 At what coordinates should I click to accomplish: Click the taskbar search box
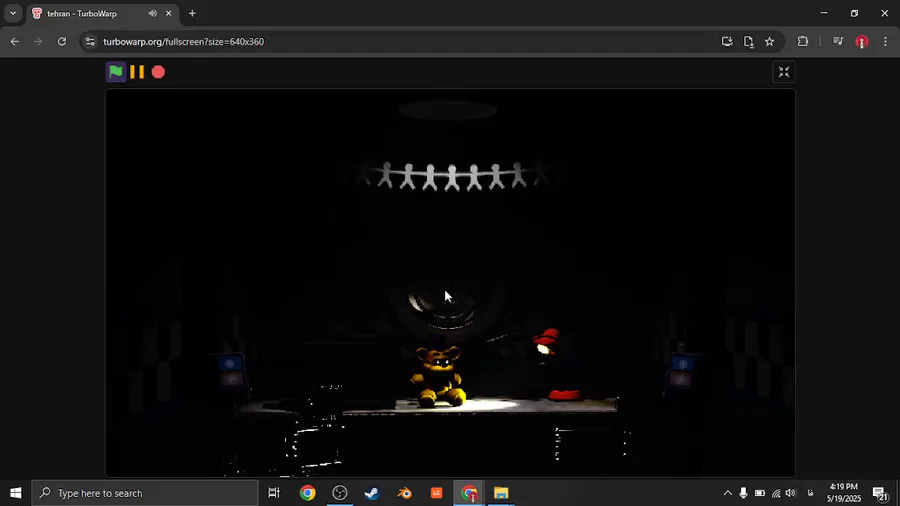[145, 493]
